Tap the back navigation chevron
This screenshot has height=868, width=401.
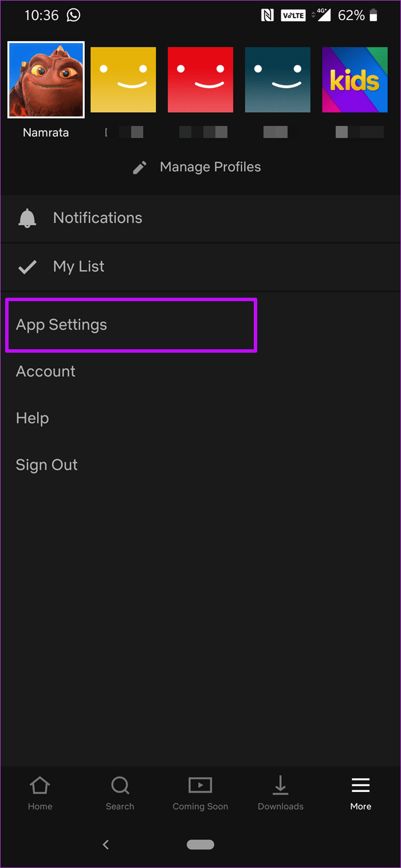tap(105, 844)
